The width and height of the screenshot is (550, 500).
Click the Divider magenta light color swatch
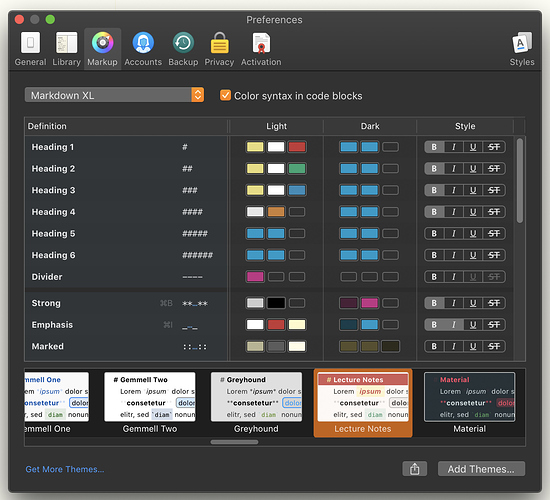255,277
